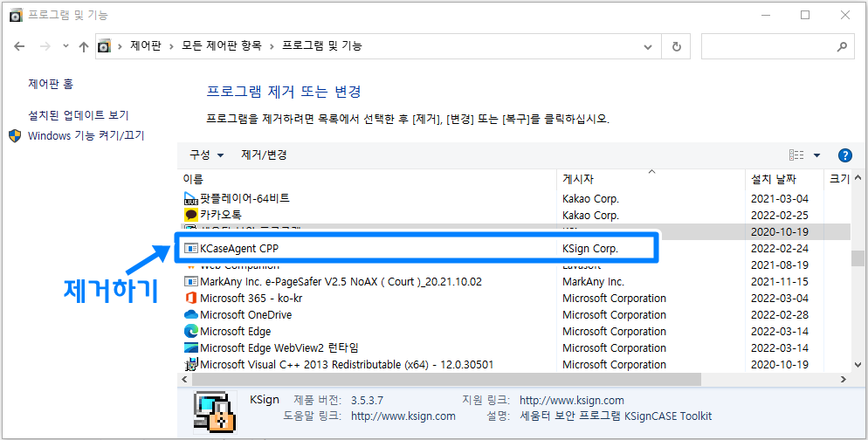
Task: Open 제어판 홈 link
Action: [51, 84]
